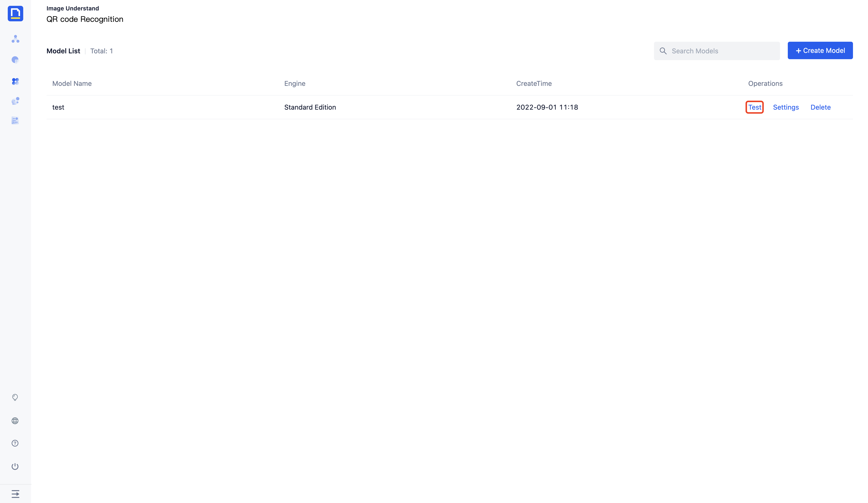Click the CreateTime column header
868x503 pixels.
click(x=534, y=83)
